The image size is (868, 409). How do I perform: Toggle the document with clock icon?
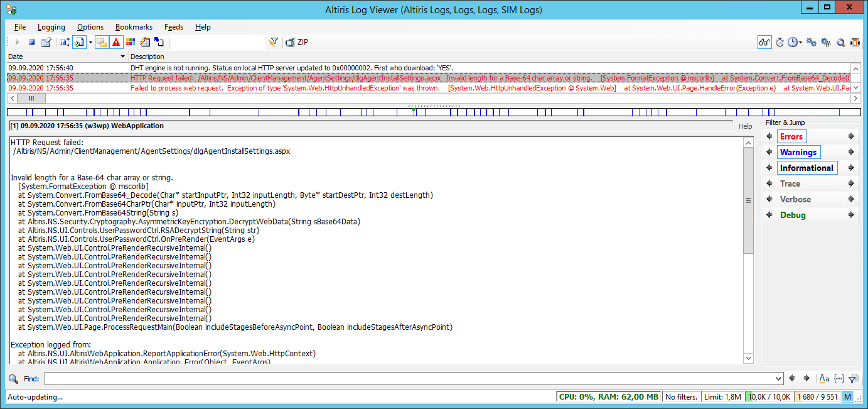point(79,42)
